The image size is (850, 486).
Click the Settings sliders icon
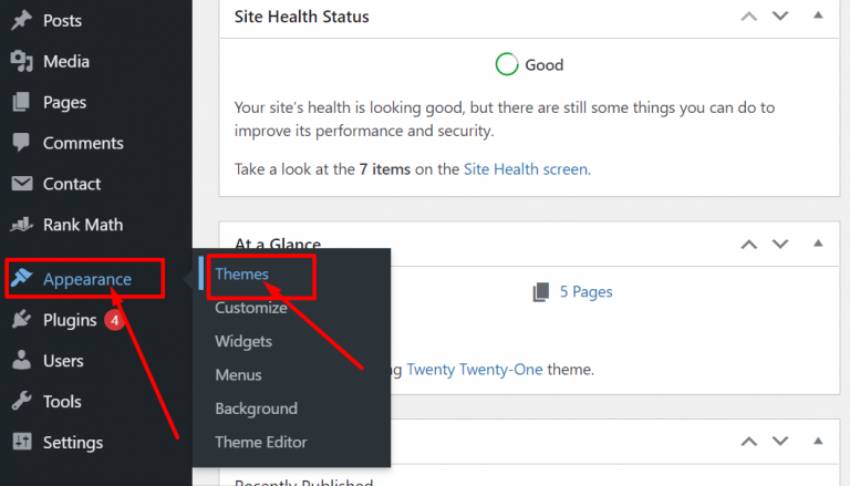click(21, 442)
